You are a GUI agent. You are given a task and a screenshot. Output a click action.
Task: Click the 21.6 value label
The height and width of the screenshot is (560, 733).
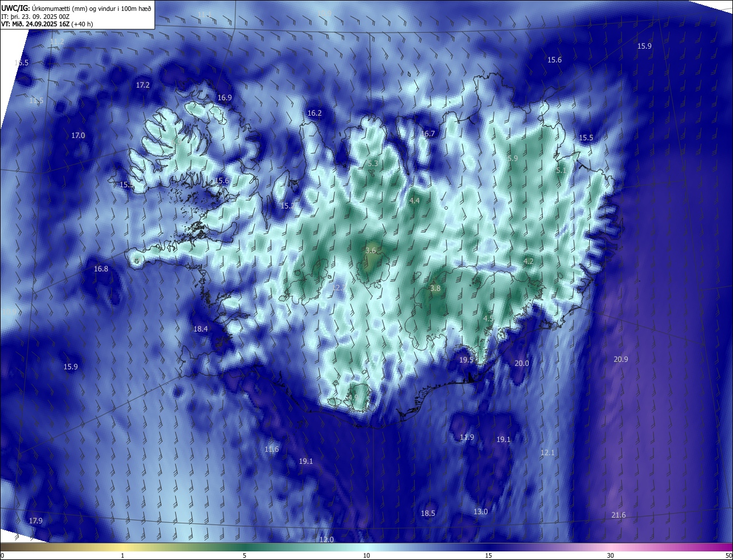tap(618, 515)
